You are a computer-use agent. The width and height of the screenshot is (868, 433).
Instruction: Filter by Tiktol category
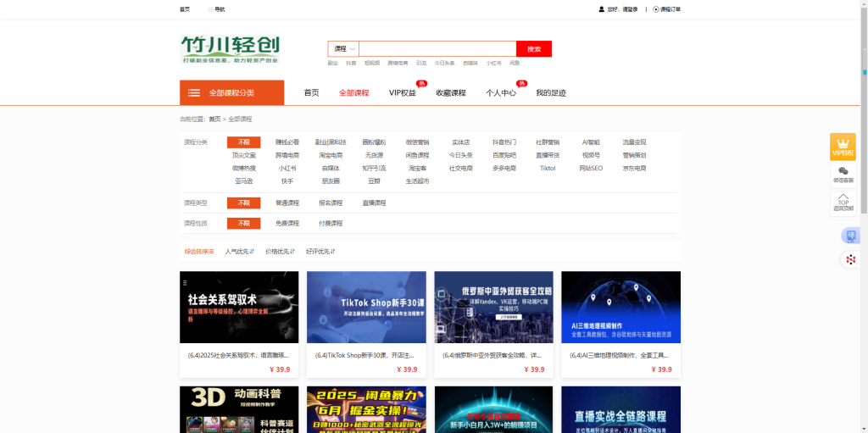[548, 169]
